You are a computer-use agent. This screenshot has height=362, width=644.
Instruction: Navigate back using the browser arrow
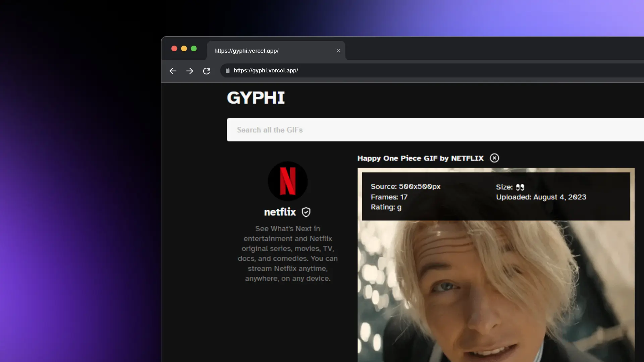173,71
